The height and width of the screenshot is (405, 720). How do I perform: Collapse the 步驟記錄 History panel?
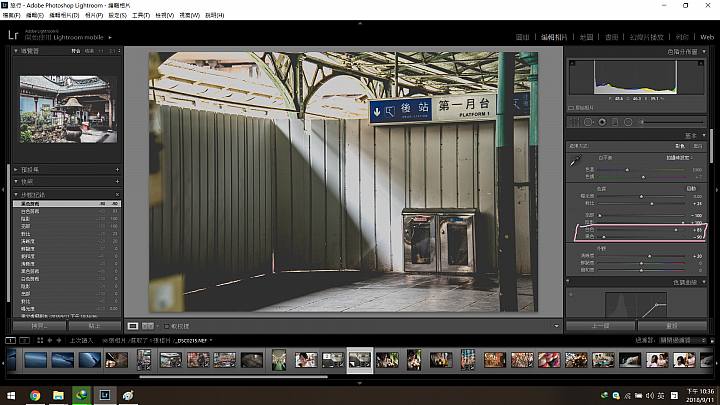click(16, 195)
